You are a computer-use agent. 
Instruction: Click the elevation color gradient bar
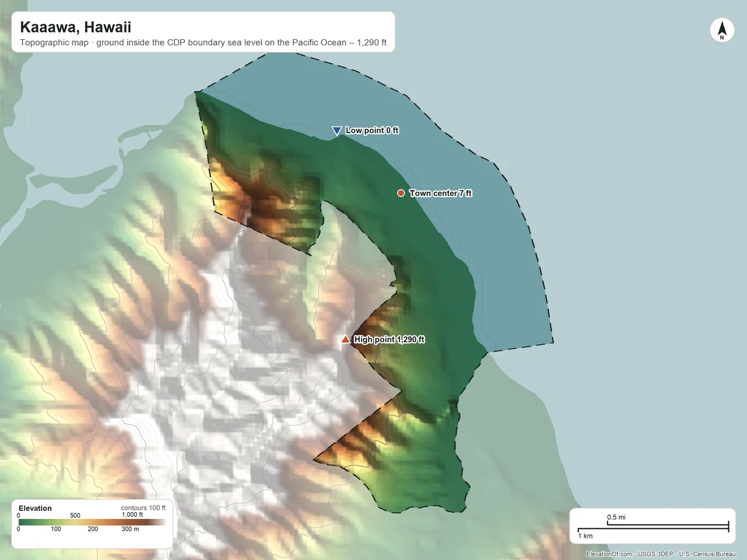[x=92, y=523]
